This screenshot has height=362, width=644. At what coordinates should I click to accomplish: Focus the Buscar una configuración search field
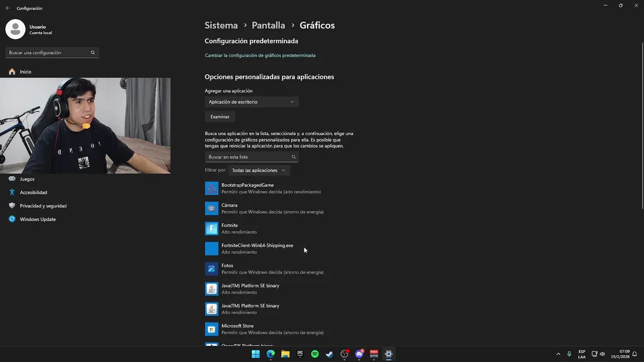(52, 53)
